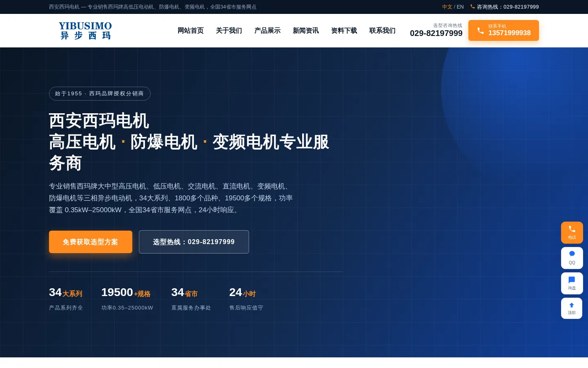Open 产品展示 menu item
The width and height of the screenshot is (588, 368).
coord(267,31)
